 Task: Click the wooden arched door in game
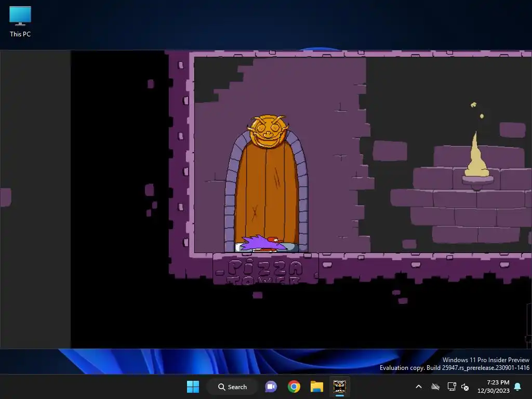(267, 193)
